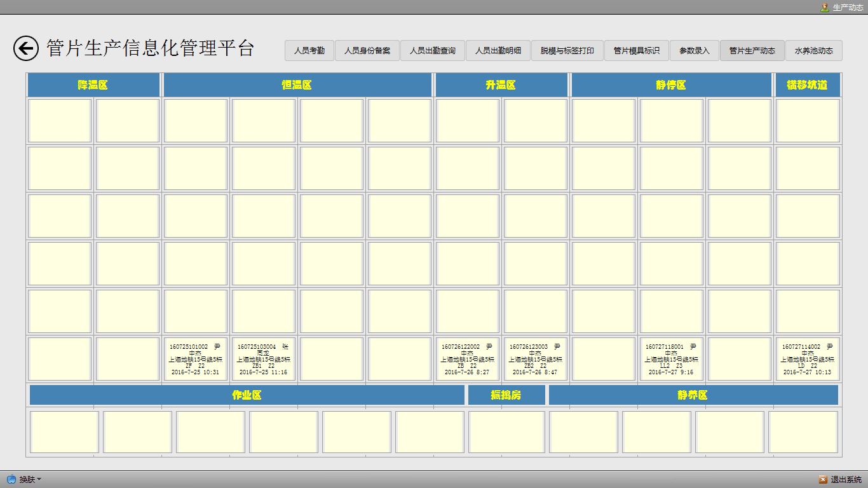868x488 pixels.
Task: Click 退出系统 to exit
Action: (x=841, y=480)
